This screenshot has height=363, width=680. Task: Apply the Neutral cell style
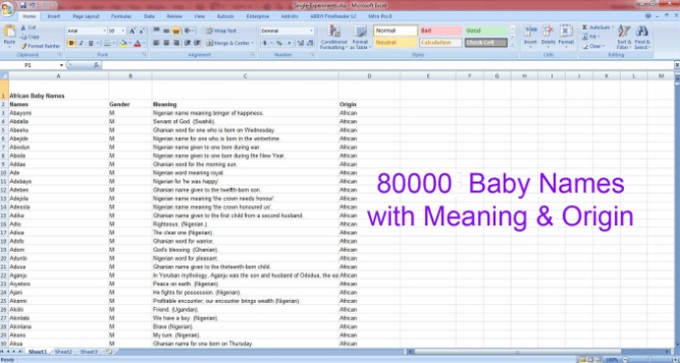(x=395, y=43)
